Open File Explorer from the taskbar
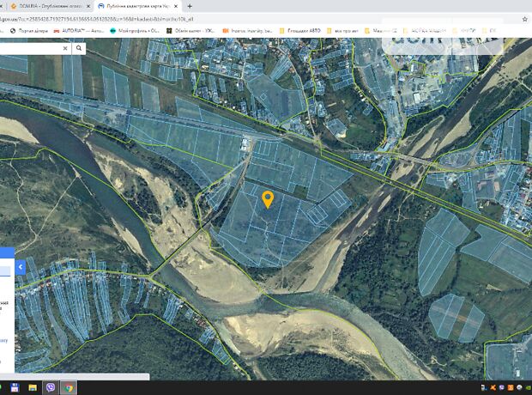 coord(33,387)
